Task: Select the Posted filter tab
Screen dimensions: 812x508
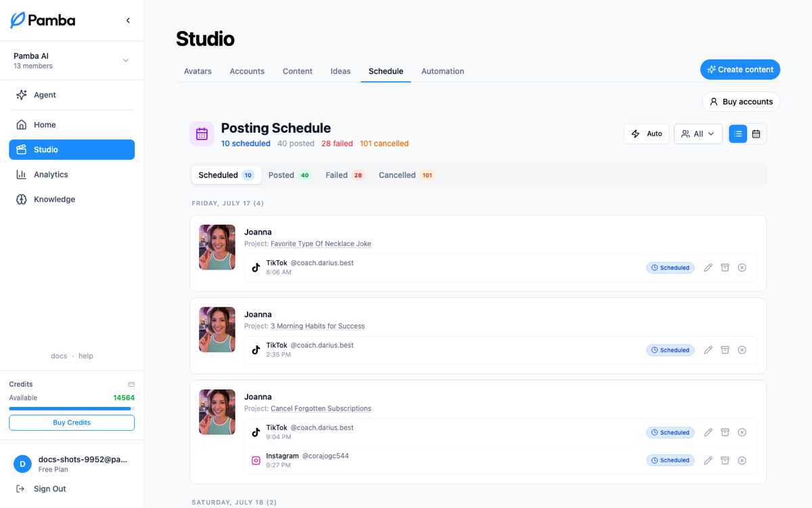Action: [289, 175]
